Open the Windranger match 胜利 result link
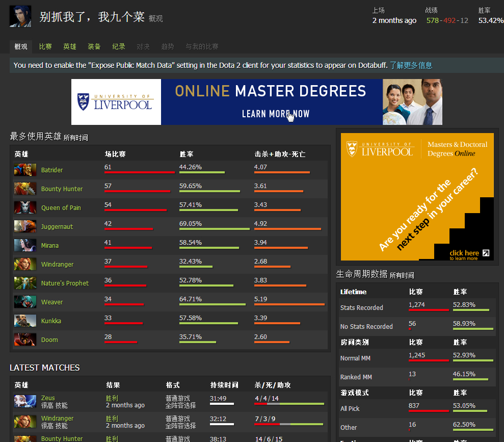This screenshot has height=442, width=504. point(112,418)
